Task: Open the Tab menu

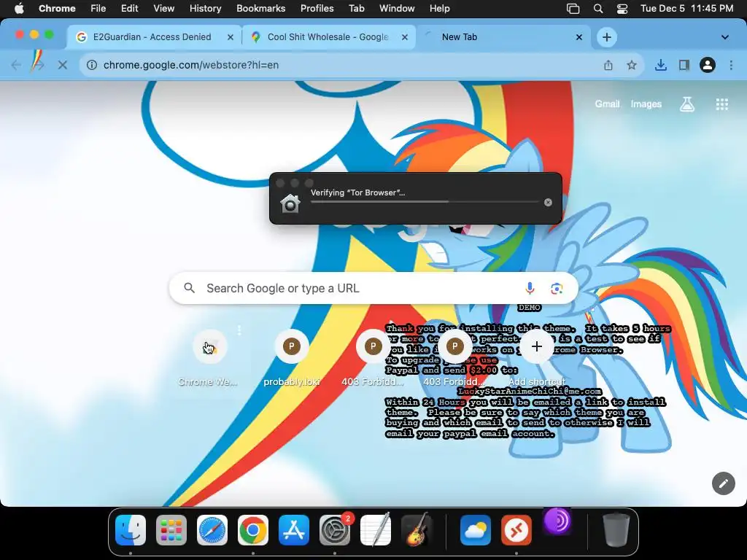Action: point(356,8)
